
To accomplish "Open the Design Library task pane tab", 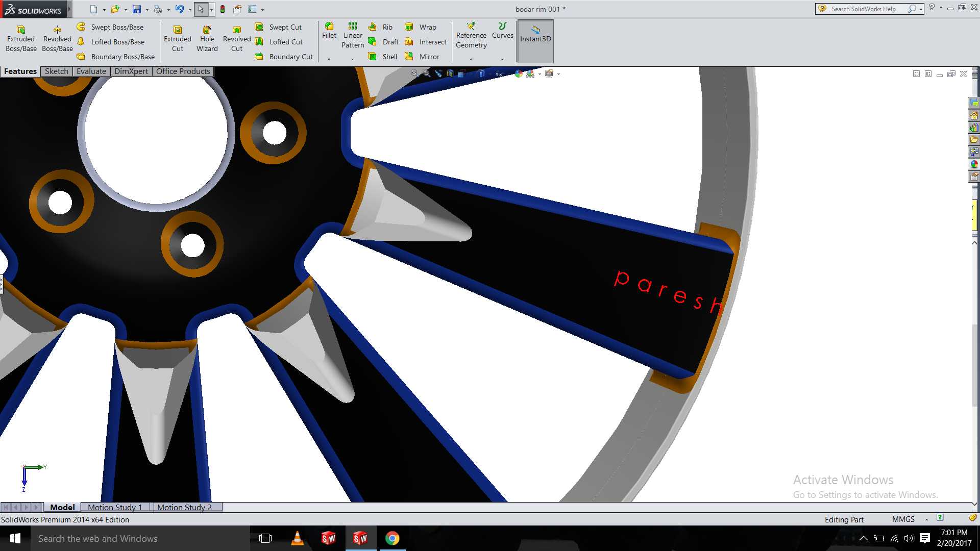I will pos(974,128).
